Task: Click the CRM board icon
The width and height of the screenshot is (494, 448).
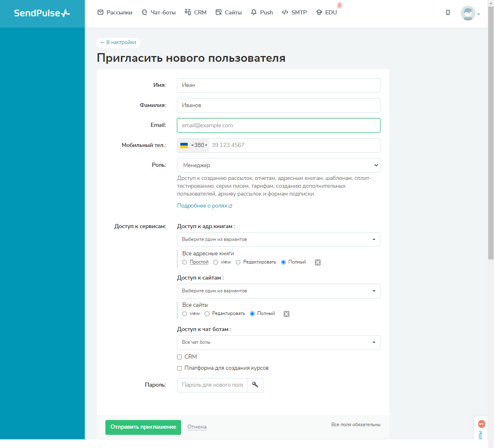Action: pyautogui.click(x=188, y=12)
